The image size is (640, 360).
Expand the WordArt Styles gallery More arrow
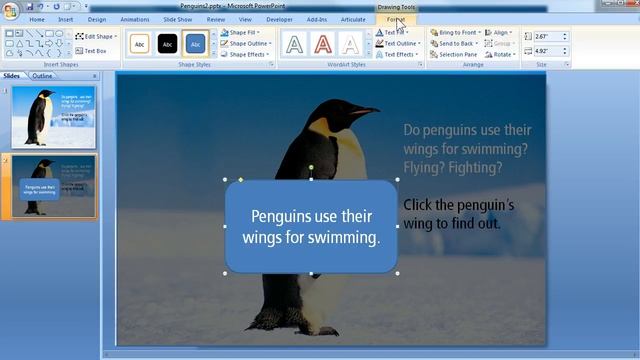(x=368, y=53)
